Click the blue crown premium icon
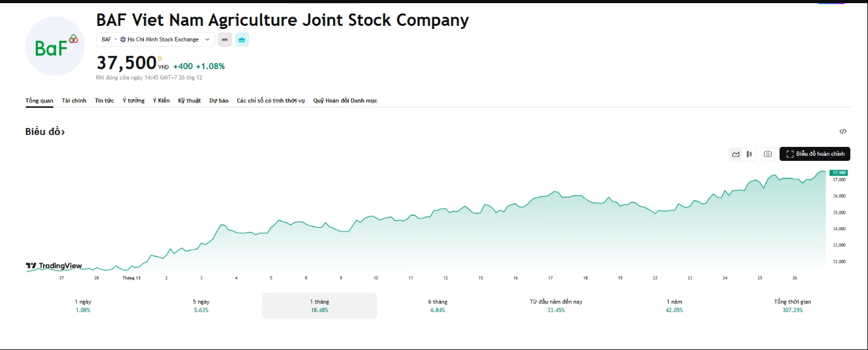The height and width of the screenshot is (350, 868). (x=242, y=40)
